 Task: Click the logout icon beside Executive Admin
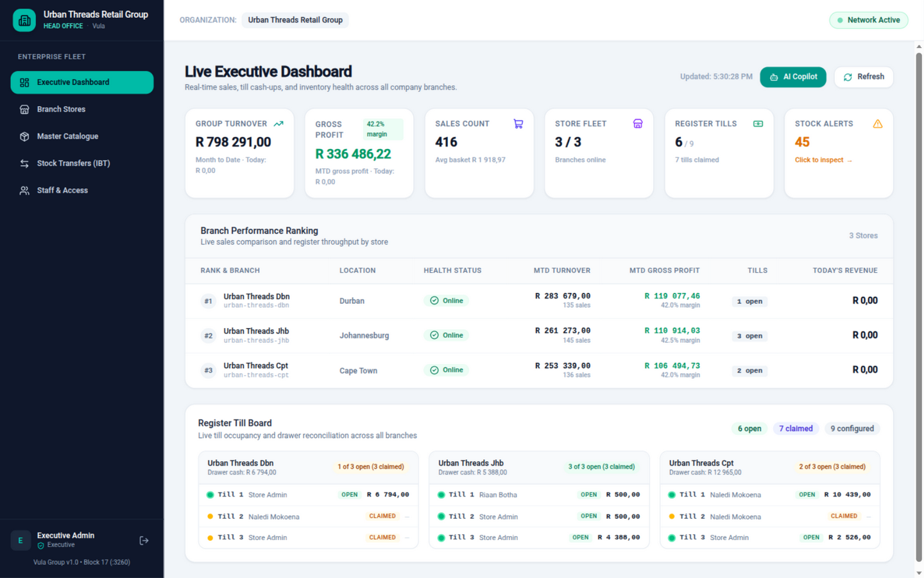(144, 541)
